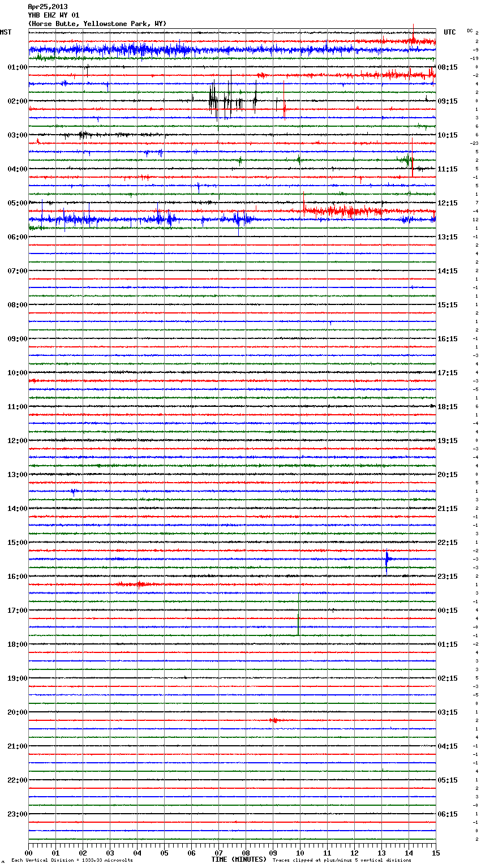Viewport: 481px width, 868px height.
Task: Click the 01:15 UTC time label
Action: [448, 644]
